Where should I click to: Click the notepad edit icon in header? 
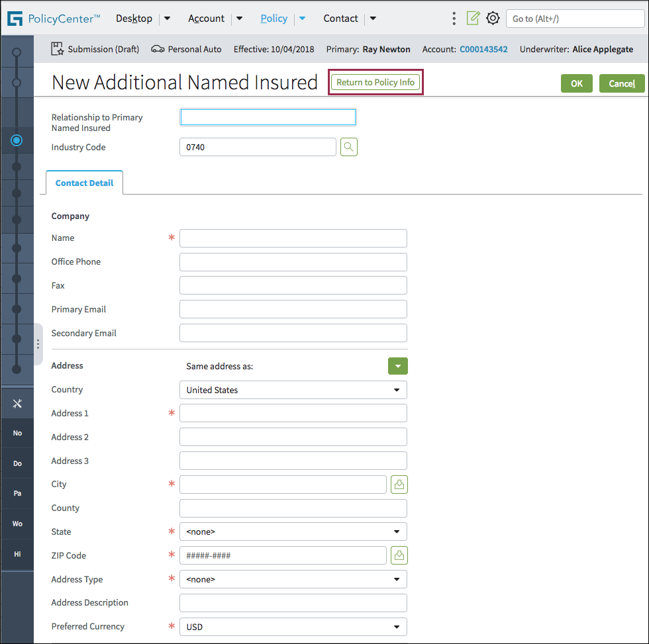[x=473, y=19]
